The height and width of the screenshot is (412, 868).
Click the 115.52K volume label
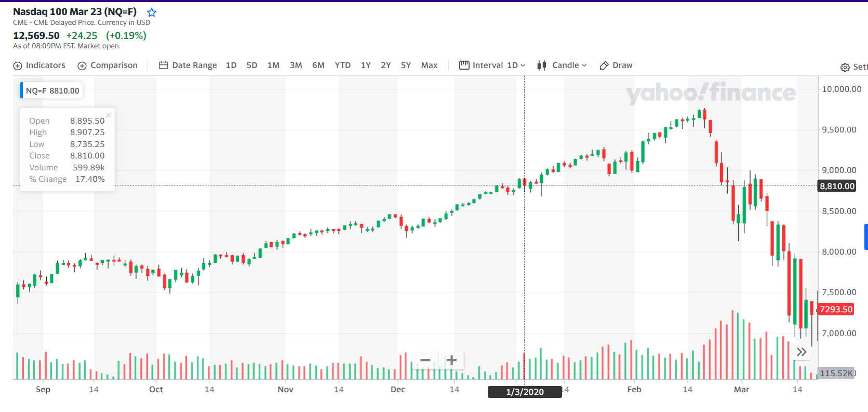click(x=836, y=373)
